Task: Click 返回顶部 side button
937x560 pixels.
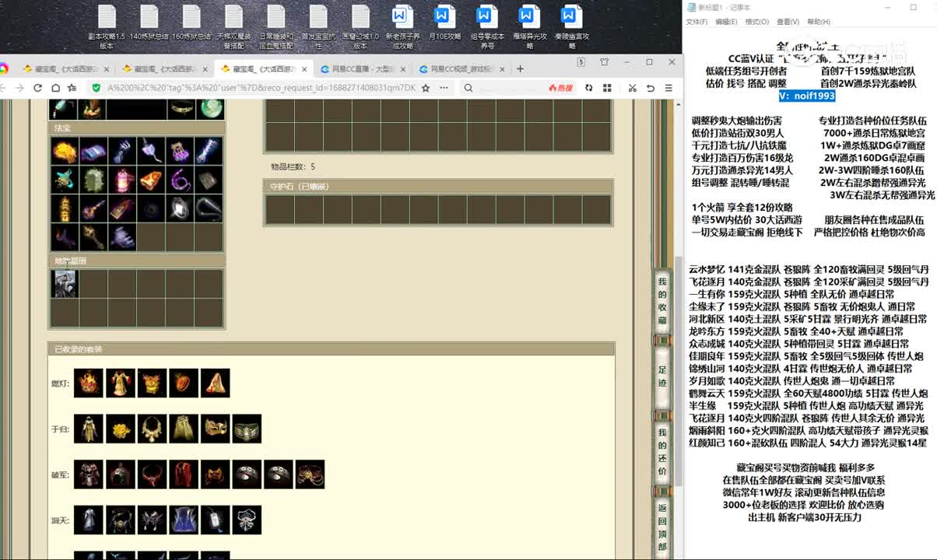Action: pyautogui.click(x=662, y=527)
